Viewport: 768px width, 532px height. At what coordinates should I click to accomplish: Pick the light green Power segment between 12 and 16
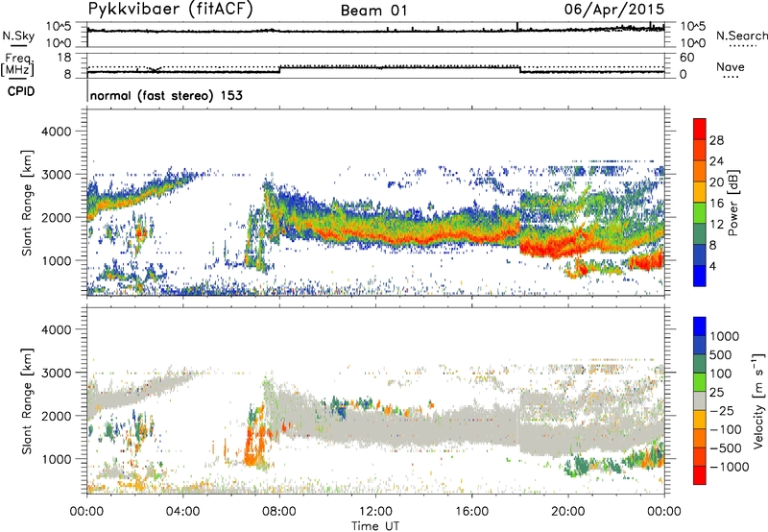[700, 212]
